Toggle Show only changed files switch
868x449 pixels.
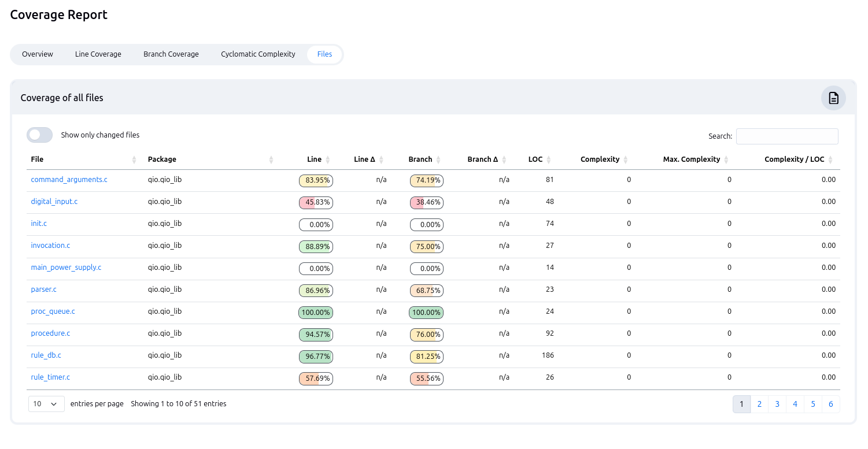pyautogui.click(x=39, y=135)
